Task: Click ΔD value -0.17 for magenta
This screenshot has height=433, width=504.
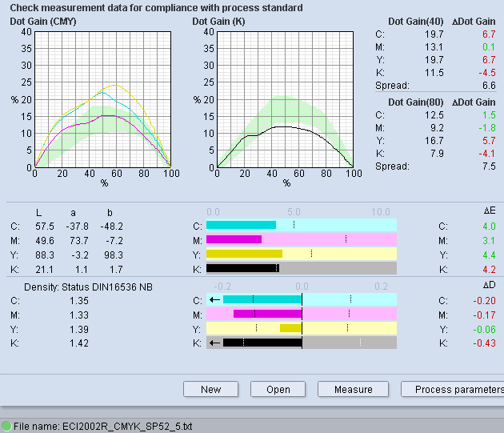Action: pos(484,315)
